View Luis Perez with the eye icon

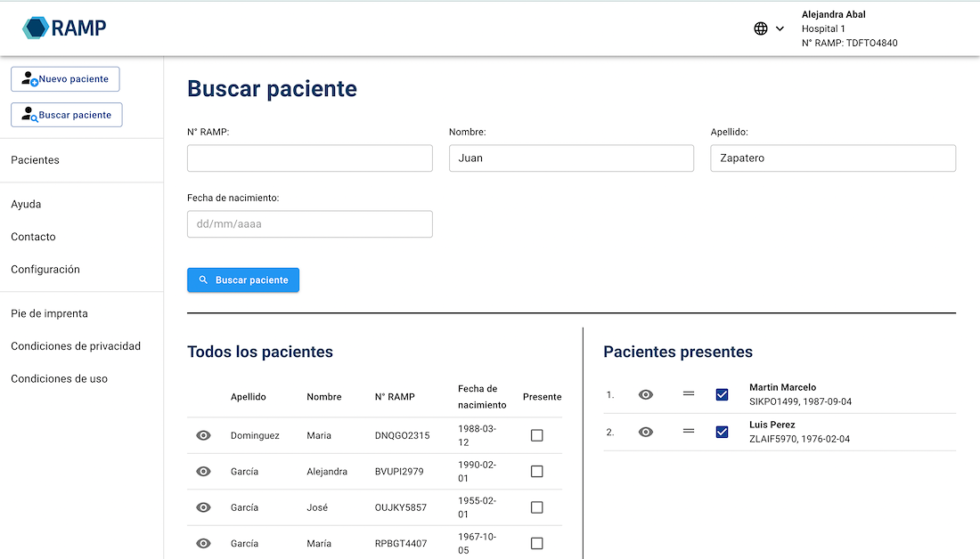point(646,433)
